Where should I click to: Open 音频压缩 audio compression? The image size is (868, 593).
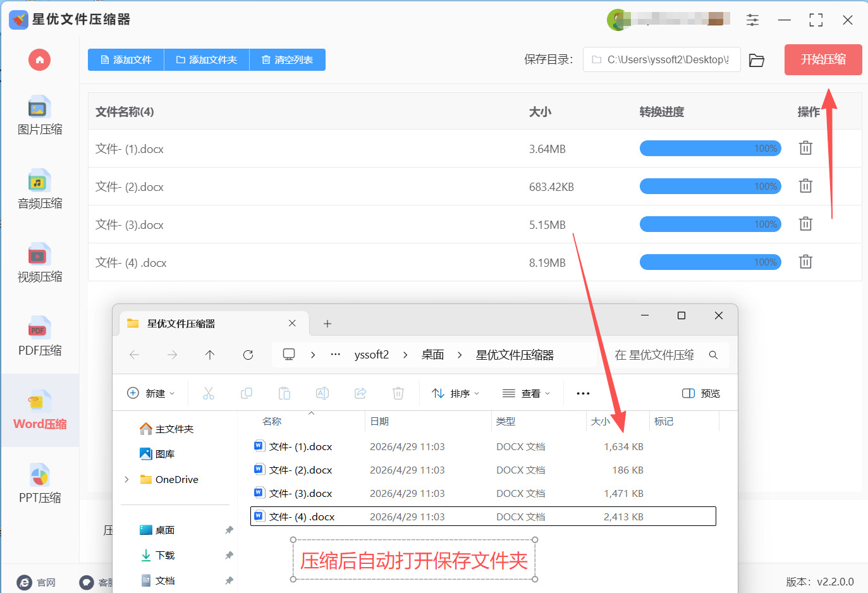(39, 190)
